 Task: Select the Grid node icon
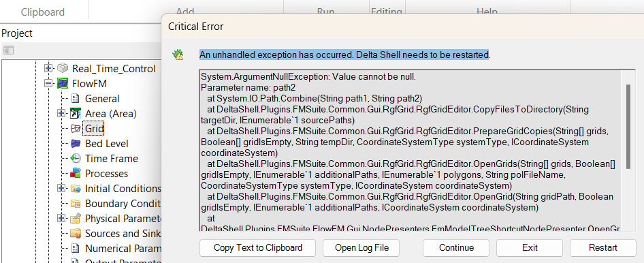point(75,129)
